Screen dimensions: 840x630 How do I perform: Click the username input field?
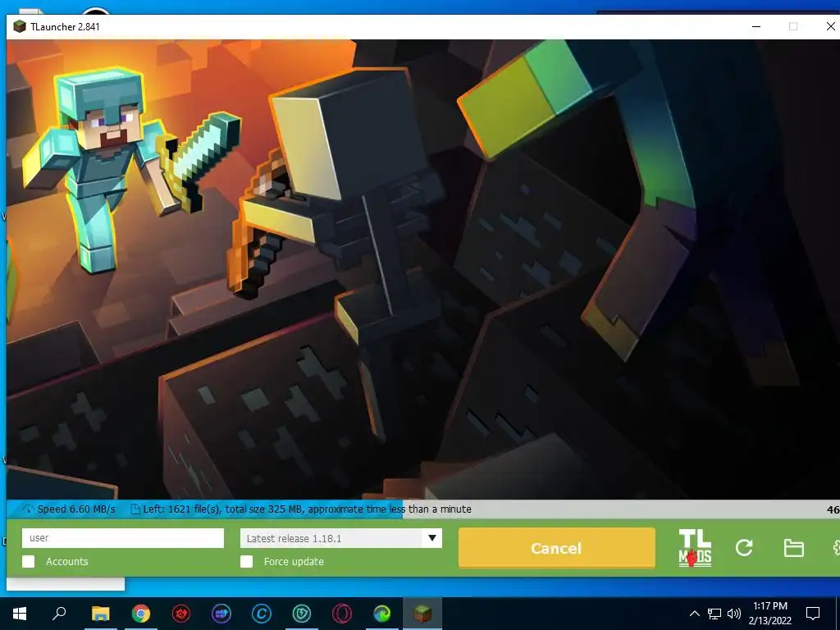coord(123,538)
